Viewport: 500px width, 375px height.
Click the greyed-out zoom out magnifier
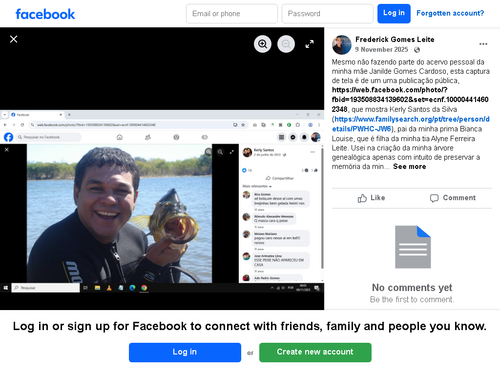pyautogui.click(x=286, y=44)
